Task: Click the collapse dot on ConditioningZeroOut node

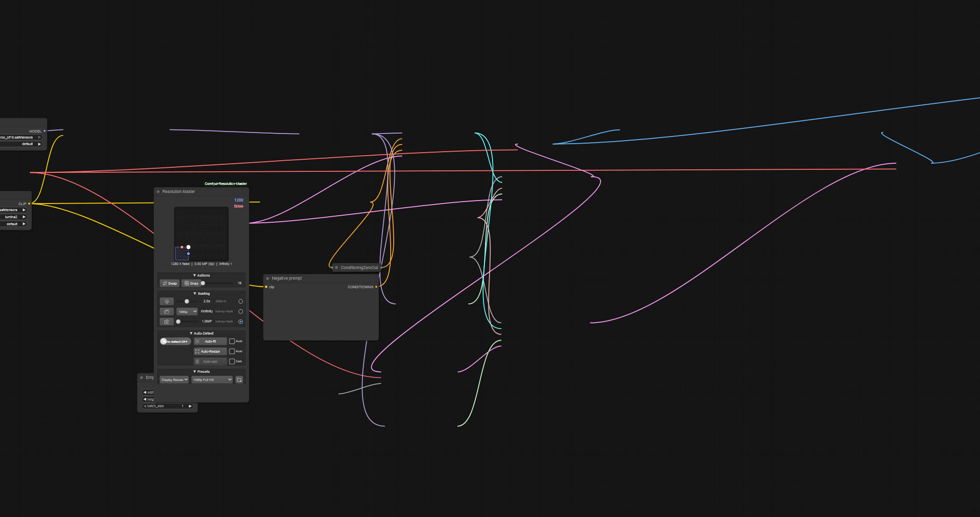Action: 336,268
